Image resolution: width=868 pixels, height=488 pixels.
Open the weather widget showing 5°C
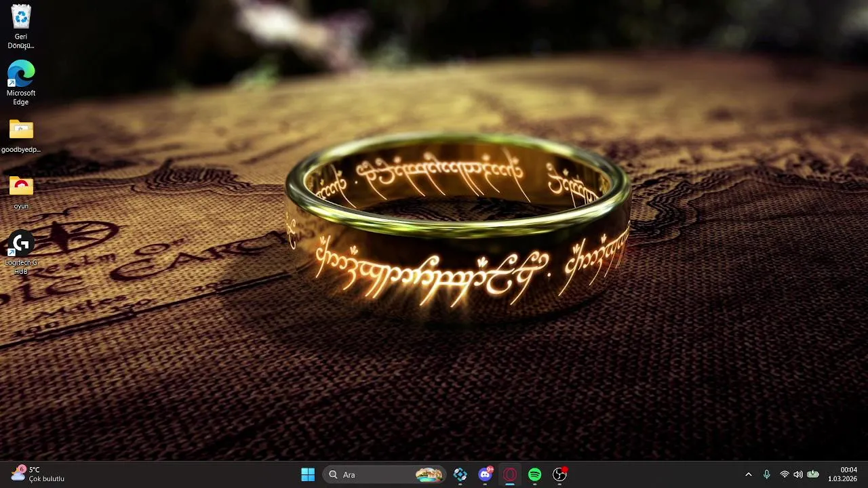tap(38, 474)
